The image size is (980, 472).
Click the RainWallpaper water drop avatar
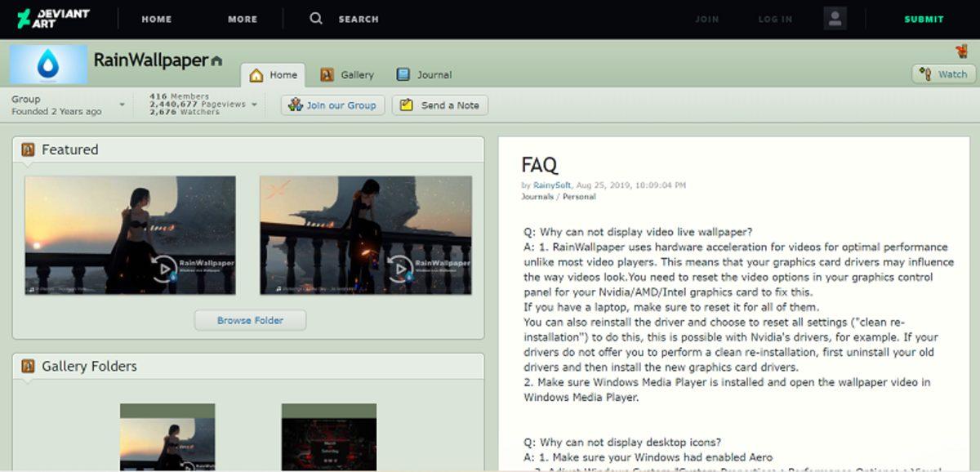click(48, 65)
